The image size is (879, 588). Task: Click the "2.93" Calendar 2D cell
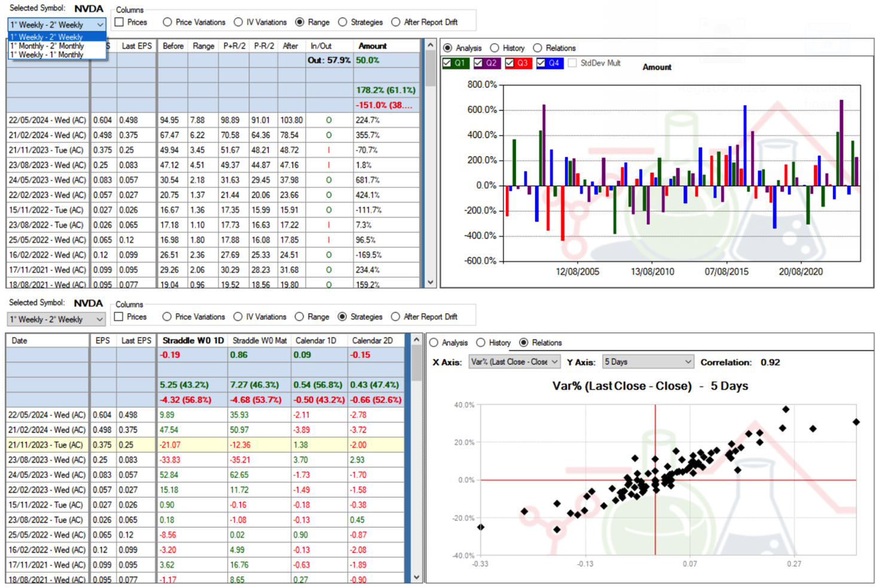pyautogui.click(x=376, y=460)
